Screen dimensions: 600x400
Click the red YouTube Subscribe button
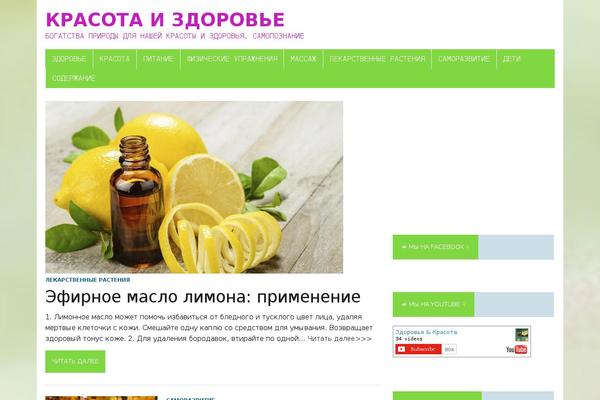[x=418, y=349]
